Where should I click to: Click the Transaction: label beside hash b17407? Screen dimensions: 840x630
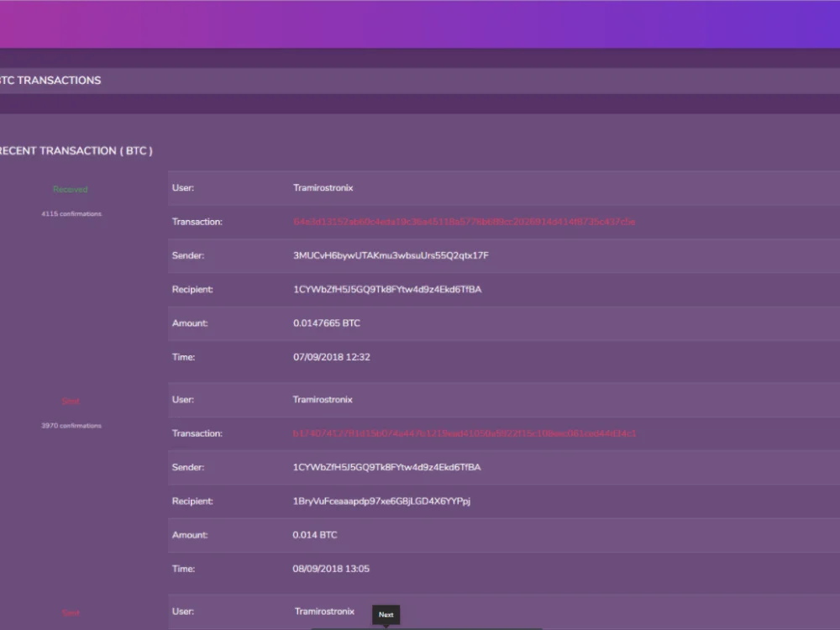tap(197, 433)
